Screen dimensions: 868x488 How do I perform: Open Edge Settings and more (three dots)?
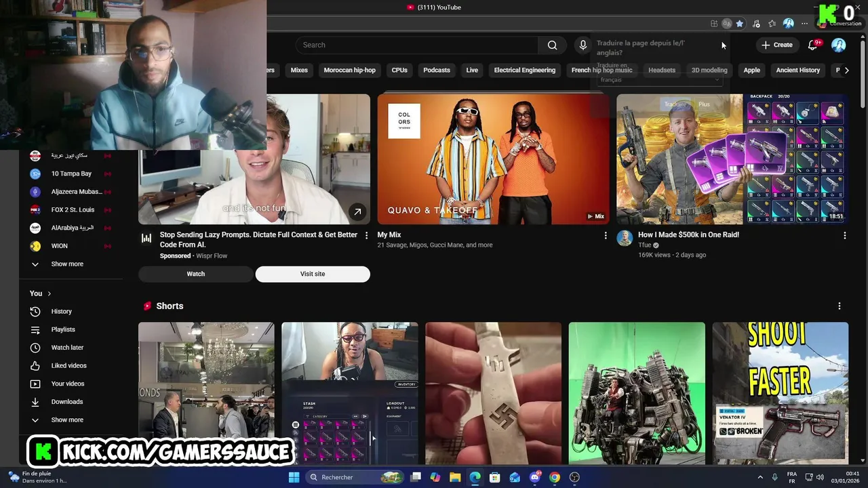point(804,24)
